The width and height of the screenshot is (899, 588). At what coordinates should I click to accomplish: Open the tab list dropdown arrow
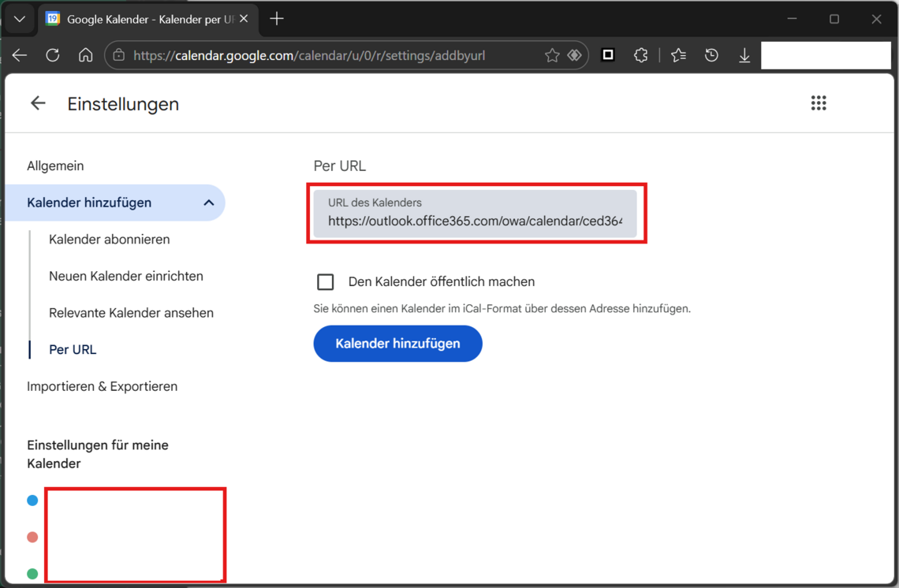tap(20, 19)
